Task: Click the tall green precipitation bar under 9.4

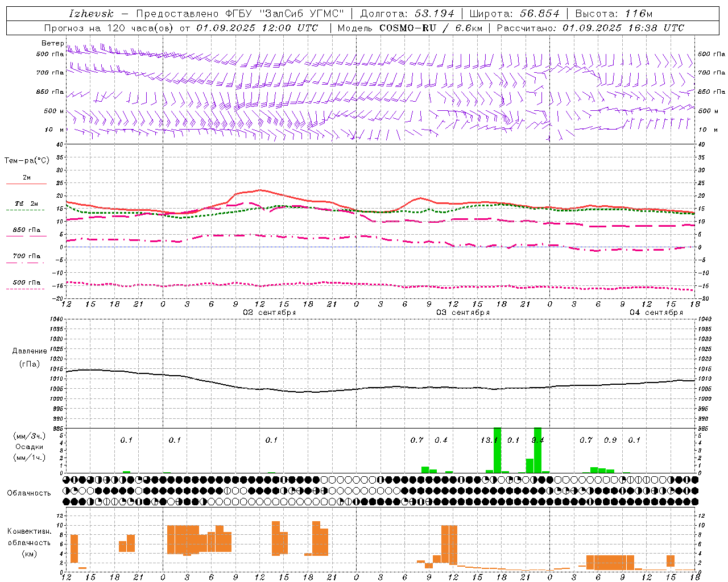Action: (x=537, y=450)
